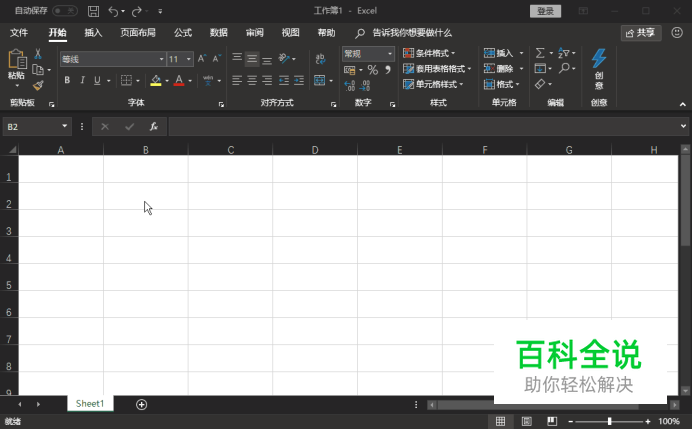The height and width of the screenshot is (429, 692).
Task: Click the AutoSum sigma icon
Action: pyautogui.click(x=540, y=53)
